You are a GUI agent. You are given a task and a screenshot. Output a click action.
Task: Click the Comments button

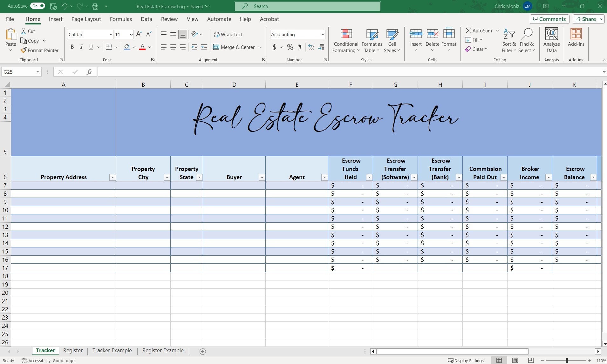click(549, 19)
